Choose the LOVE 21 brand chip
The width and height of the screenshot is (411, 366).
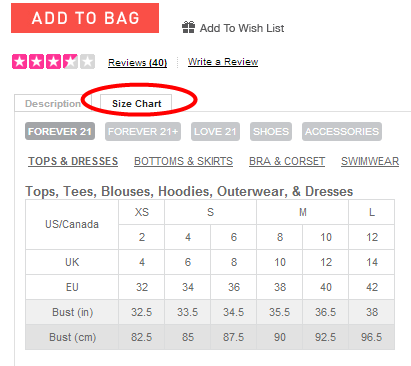click(215, 131)
